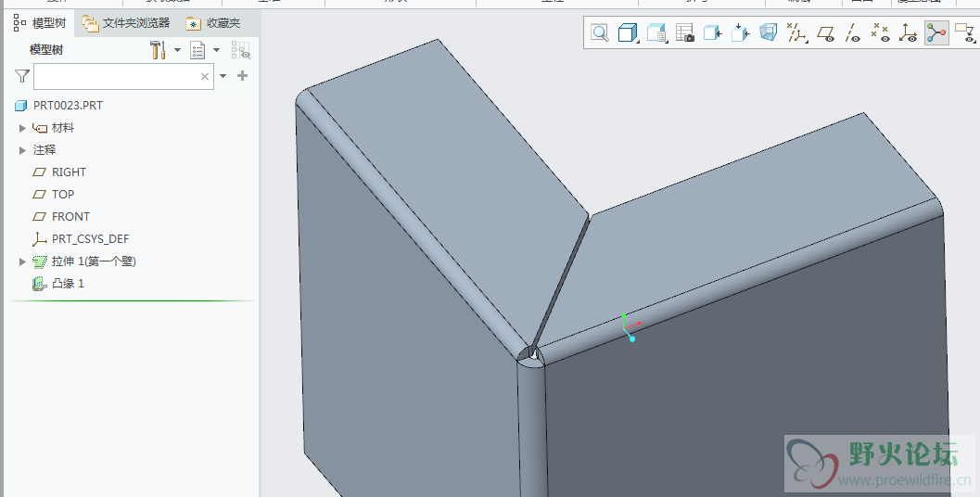Open the View Manager camera table icon
Viewport: 980px width, 497px height.
pos(685,33)
